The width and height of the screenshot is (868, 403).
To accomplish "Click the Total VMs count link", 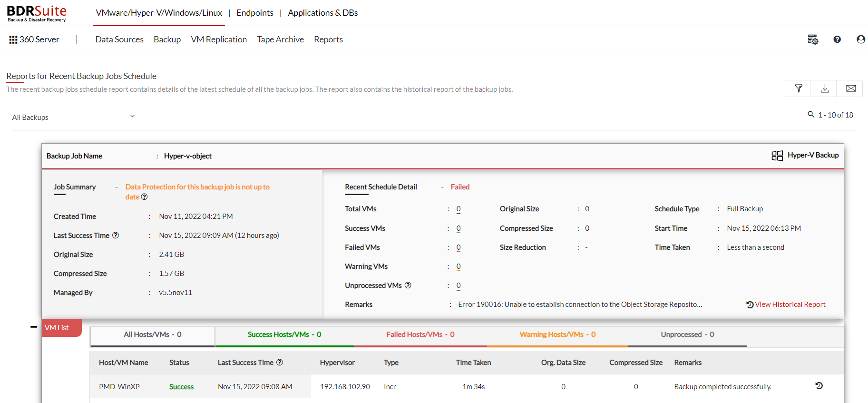I will [458, 209].
